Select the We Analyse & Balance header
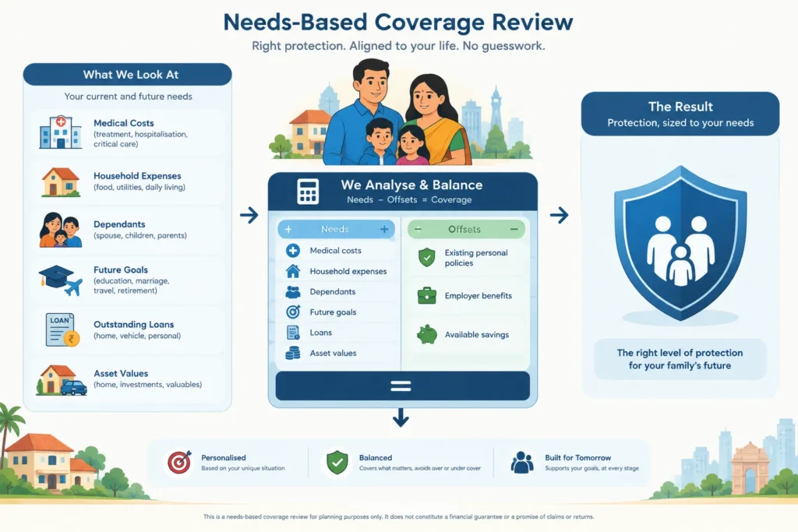The image size is (798, 532). [403, 192]
